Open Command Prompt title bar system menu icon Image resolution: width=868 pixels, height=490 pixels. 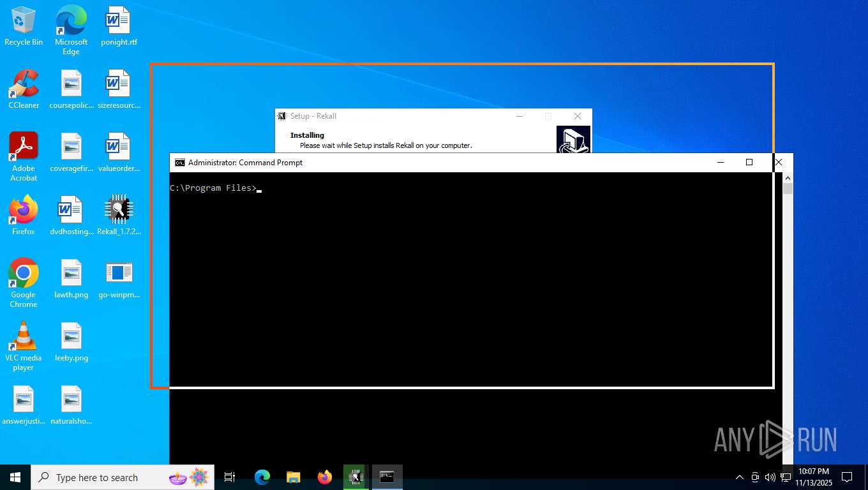(180, 163)
